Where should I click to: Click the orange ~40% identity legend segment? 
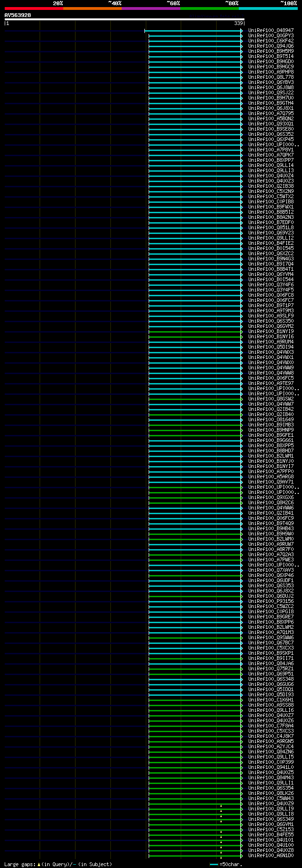tap(92, 8)
